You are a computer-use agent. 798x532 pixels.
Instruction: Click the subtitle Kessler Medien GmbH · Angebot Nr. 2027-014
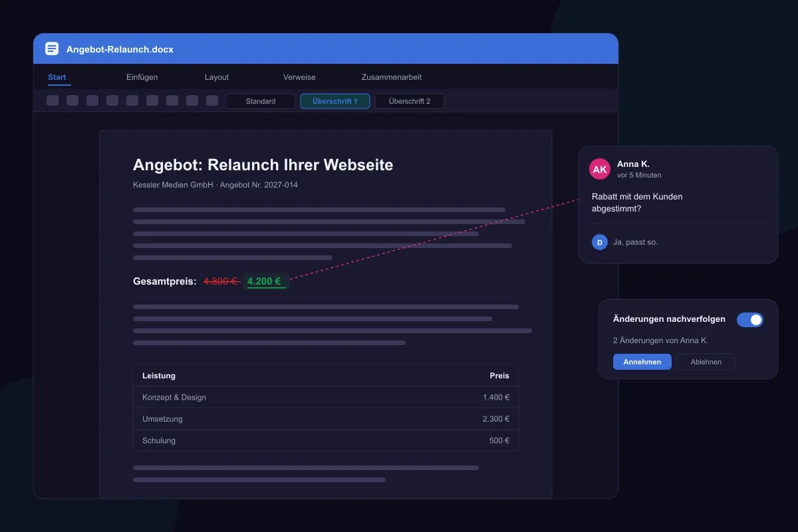tap(215, 185)
